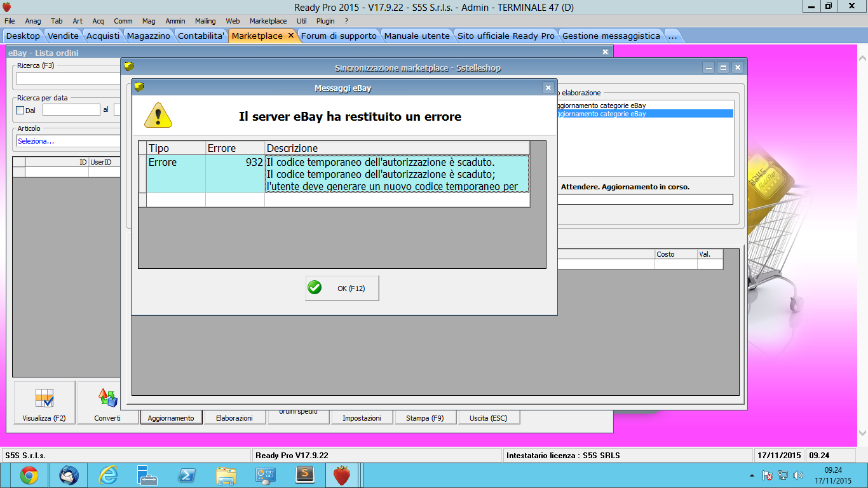Click the UserID column header in Lista ordini
The width and height of the screenshot is (868, 488).
click(x=104, y=162)
